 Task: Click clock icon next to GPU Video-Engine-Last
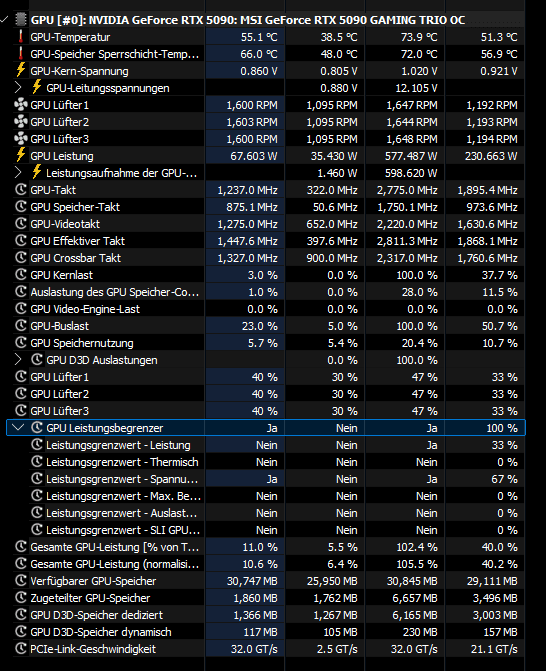coord(21,309)
